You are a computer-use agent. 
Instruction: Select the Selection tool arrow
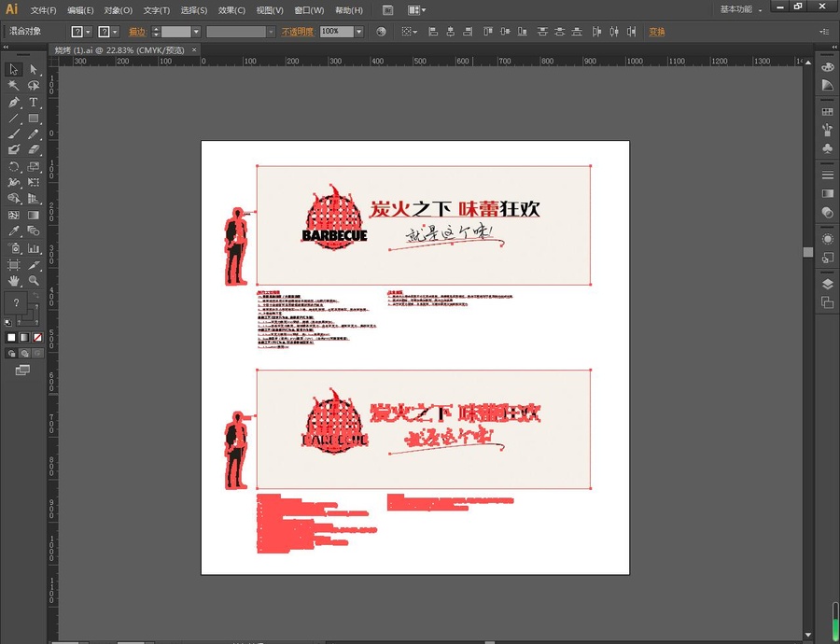click(13, 69)
